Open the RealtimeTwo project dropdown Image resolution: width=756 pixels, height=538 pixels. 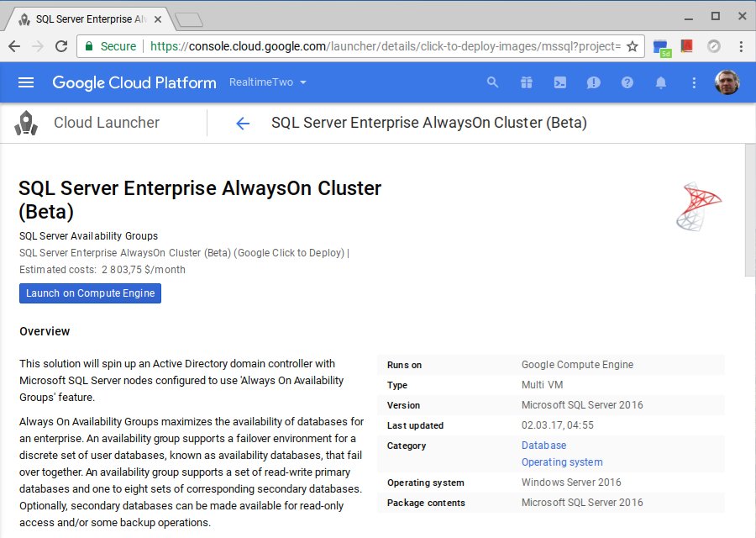click(268, 82)
